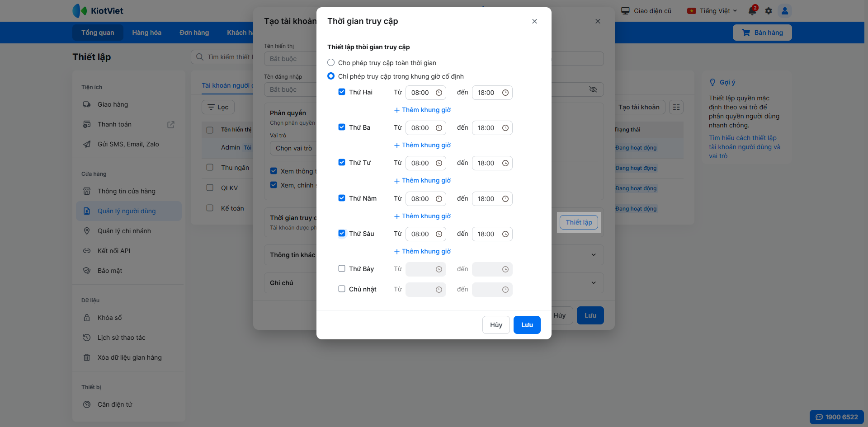The image size is (868, 427).
Task: Open the Lọc filter button
Action: 218,107
